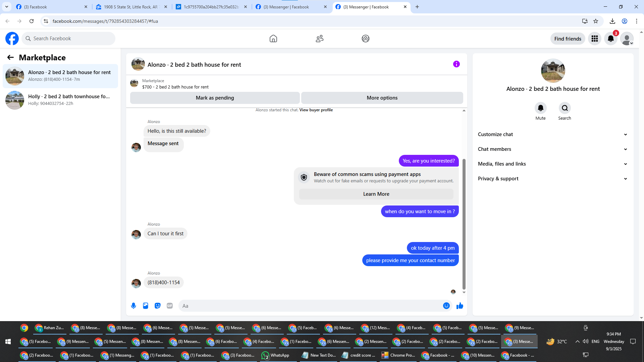Click the back arrow beside Marketplace

point(10,58)
